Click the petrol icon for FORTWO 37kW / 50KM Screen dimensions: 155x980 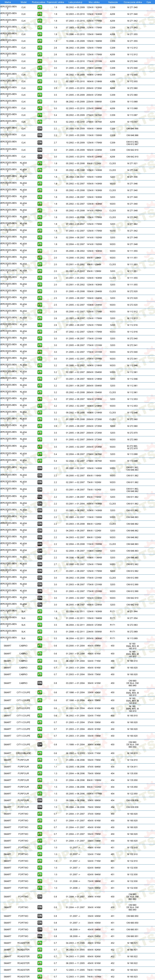click(40, 814)
